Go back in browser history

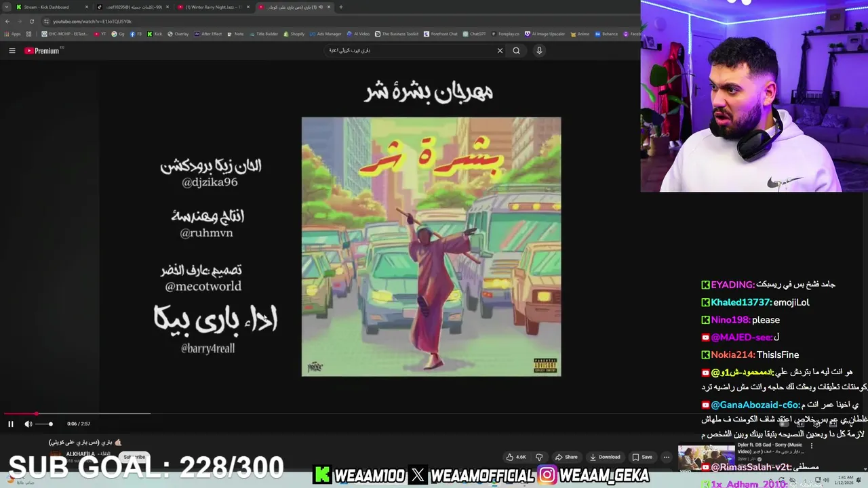pyautogui.click(x=7, y=21)
